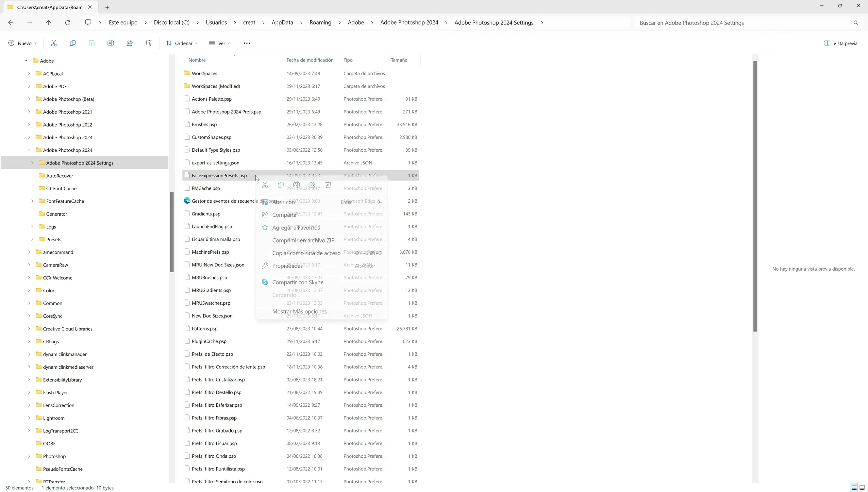Click the file list vertical scrollbar
The height and width of the screenshot is (492, 868).
coord(755,196)
